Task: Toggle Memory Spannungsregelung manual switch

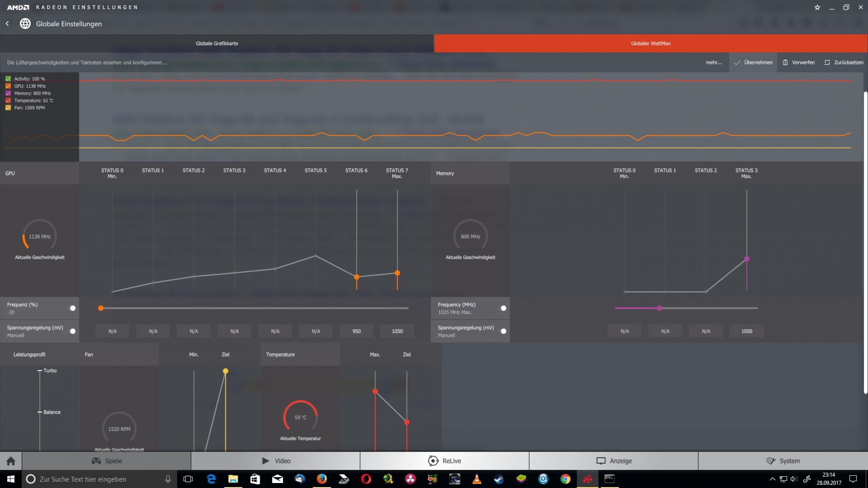Action: coord(503,331)
